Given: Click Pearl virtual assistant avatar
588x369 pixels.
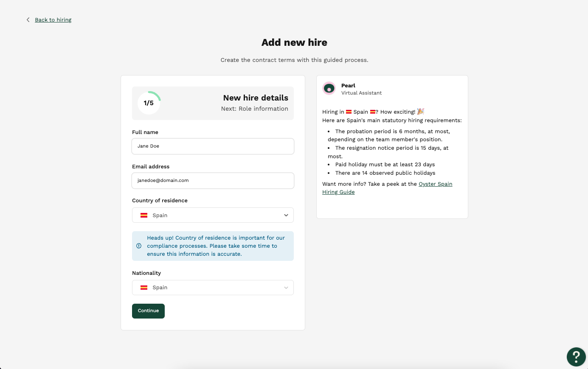Looking at the screenshot, I should [329, 88].
